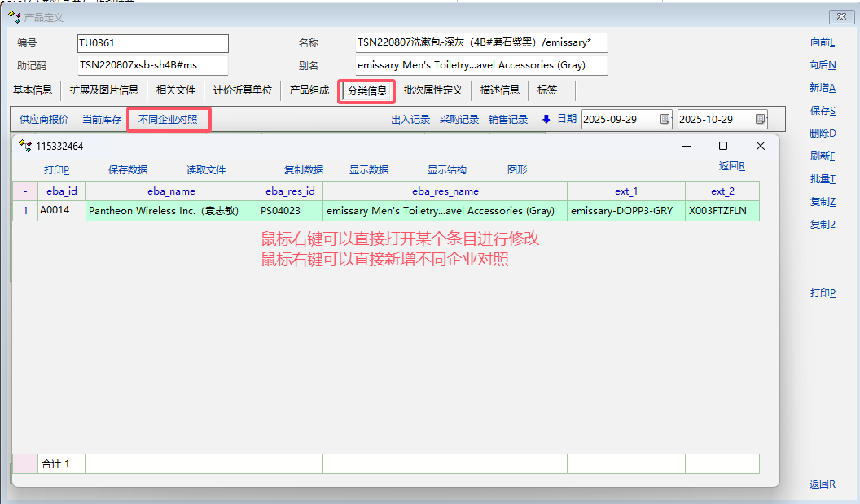Click the 编号 input field TU0361

[152, 43]
